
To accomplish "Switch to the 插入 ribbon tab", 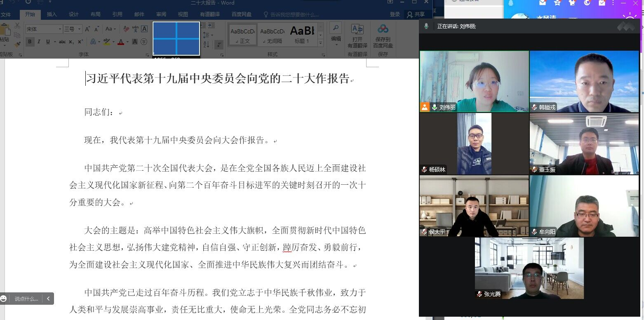I will coord(52,14).
